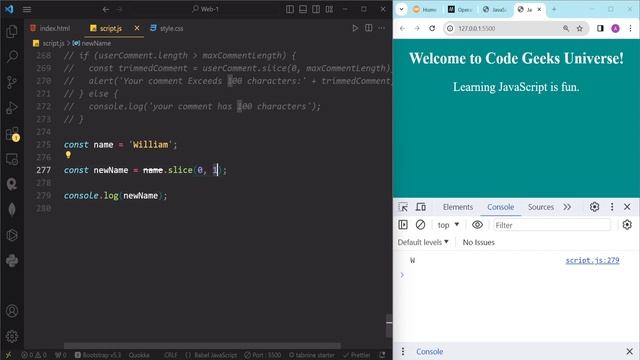This screenshot has width=640, height=360.
Task: Open the Python extension view
Action: [x=12, y=260]
